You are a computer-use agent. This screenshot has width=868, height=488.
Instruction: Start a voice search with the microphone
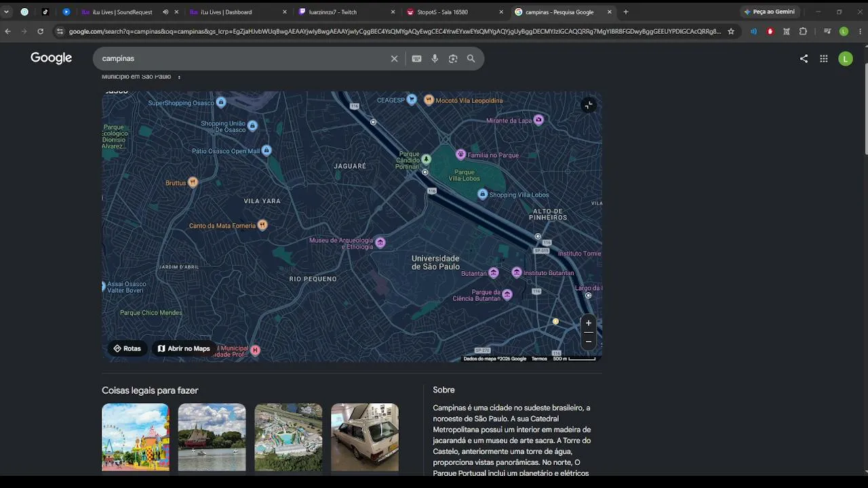click(435, 59)
